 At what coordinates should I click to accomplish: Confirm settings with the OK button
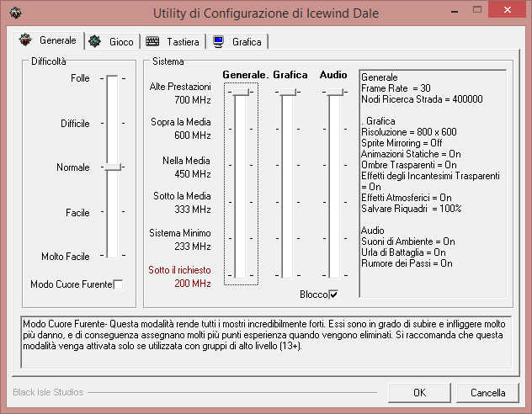click(419, 393)
